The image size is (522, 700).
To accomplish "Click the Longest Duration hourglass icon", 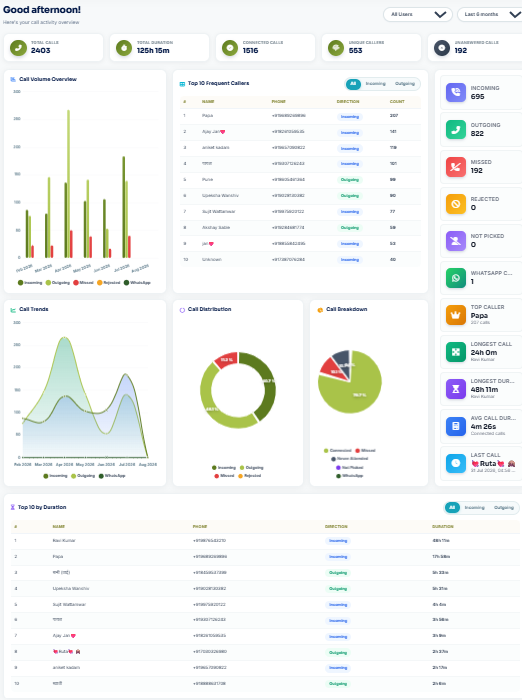I will 455,389.
